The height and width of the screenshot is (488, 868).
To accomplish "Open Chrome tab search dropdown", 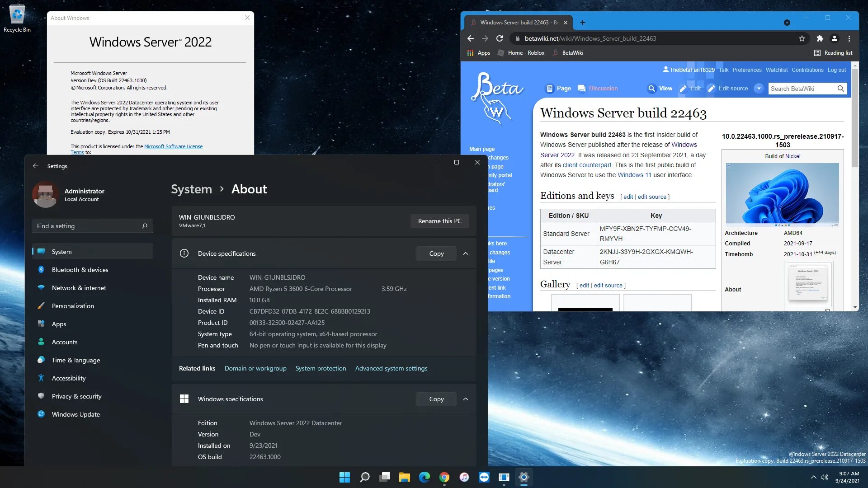I will click(x=787, y=23).
